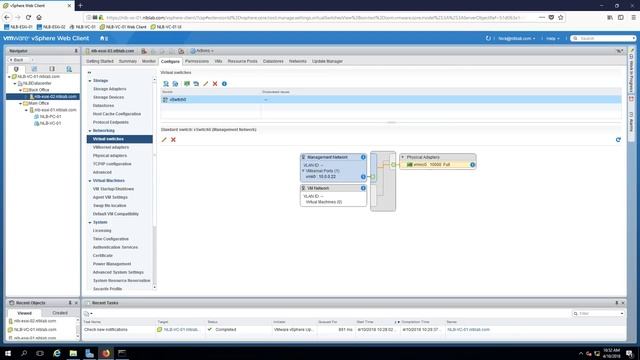Screen dimensions: 640x360
Task: Click the blue info icon in switch list toolbar
Action: 224,84
